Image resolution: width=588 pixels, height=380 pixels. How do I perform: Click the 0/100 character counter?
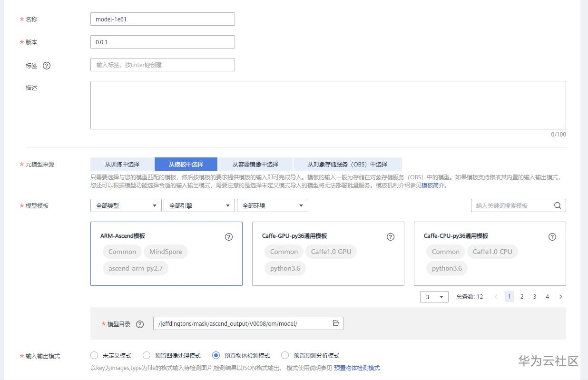coord(559,135)
